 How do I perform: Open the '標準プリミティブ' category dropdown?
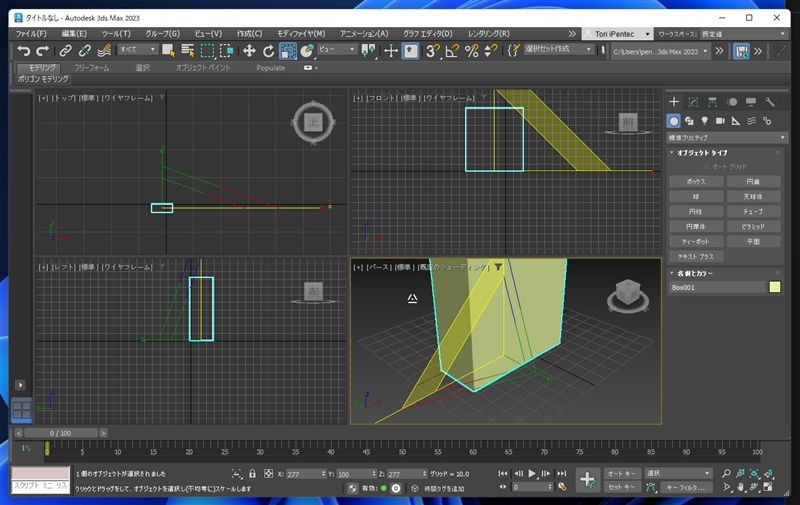click(x=727, y=138)
